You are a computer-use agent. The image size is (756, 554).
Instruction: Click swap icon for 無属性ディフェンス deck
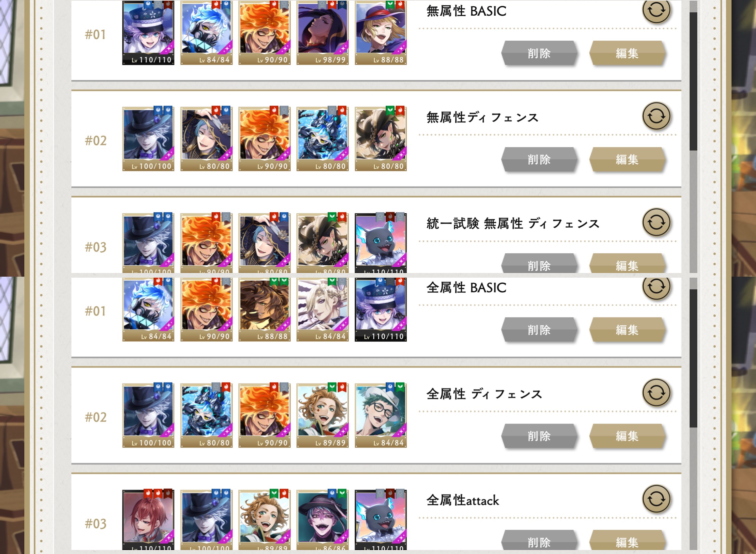tap(656, 116)
